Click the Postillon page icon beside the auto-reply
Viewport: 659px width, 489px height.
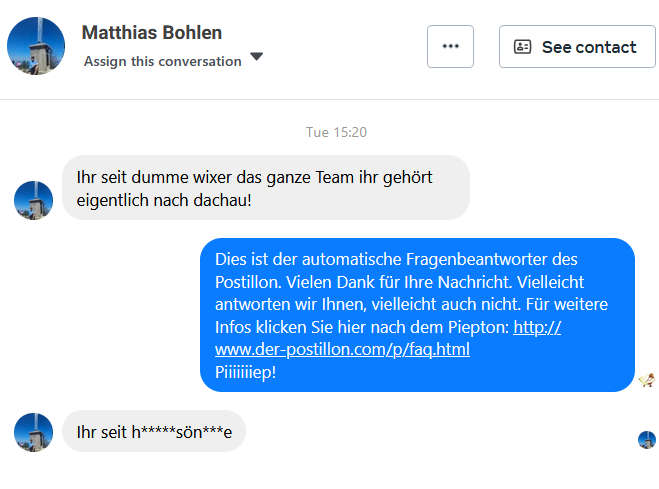(647, 379)
